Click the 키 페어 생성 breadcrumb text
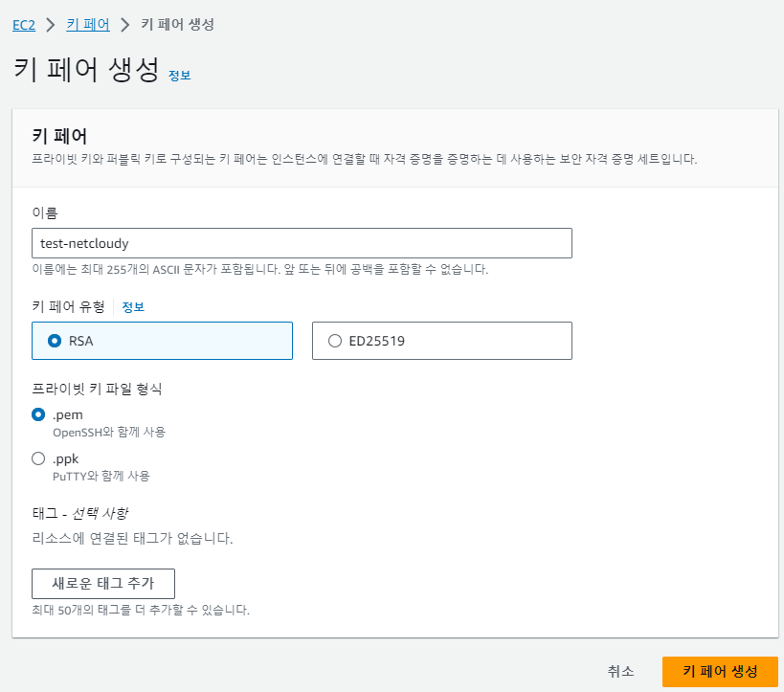This screenshot has width=784, height=692. point(177,25)
